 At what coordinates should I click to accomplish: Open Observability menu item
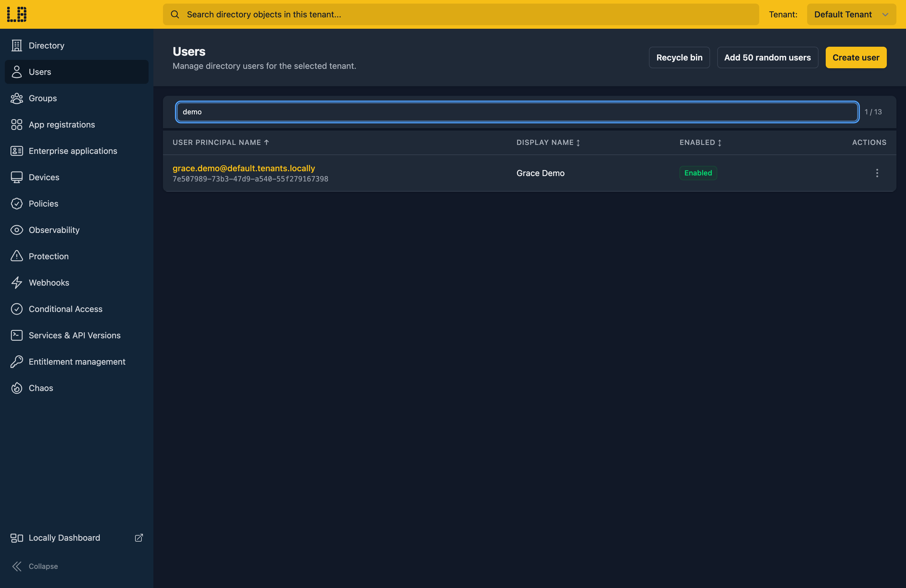pyautogui.click(x=76, y=230)
